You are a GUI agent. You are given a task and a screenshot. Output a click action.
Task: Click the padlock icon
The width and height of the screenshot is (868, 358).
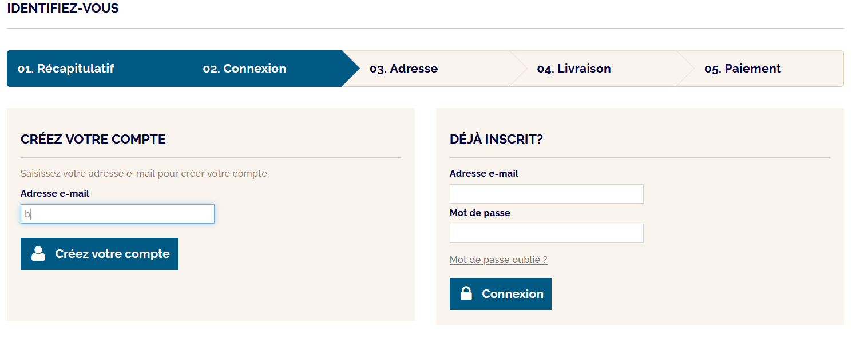pos(466,293)
